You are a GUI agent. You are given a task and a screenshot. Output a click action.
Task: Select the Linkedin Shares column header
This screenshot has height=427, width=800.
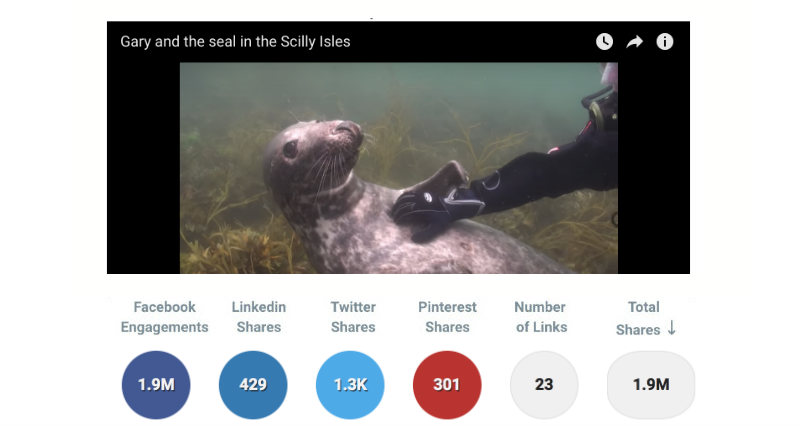pyautogui.click(x=259, y=317)
